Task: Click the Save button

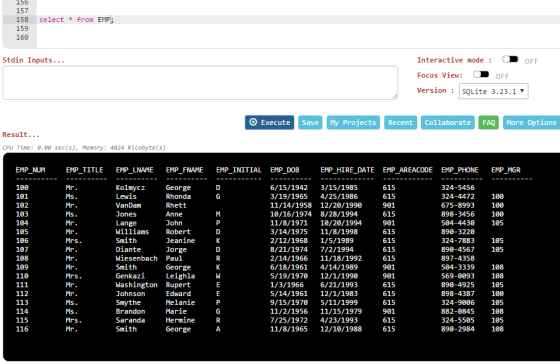Action: point(310,123)
